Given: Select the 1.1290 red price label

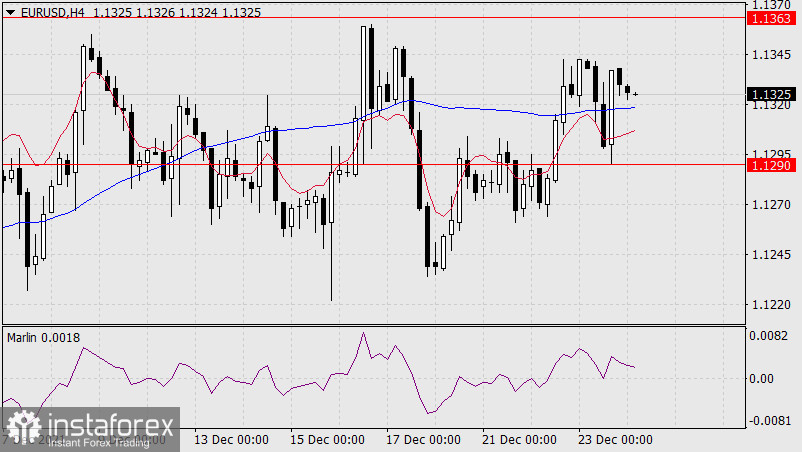Looking at the screenshot, I should (770, 163).
